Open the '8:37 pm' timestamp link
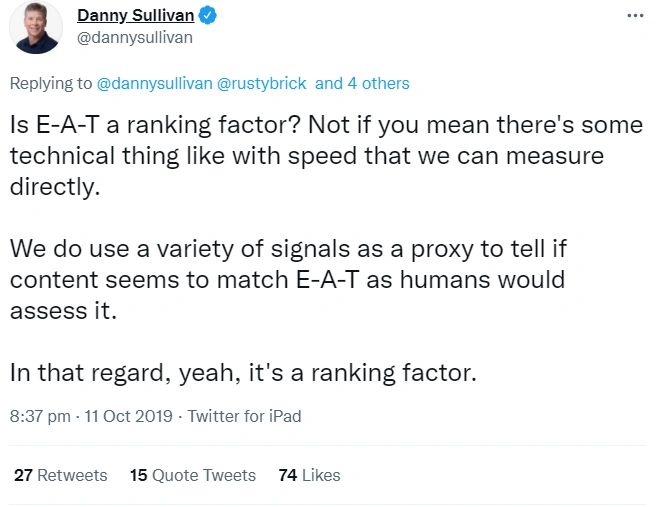This screenshot has height=507, width=662. pyautogui.click(x=37, y=416)
